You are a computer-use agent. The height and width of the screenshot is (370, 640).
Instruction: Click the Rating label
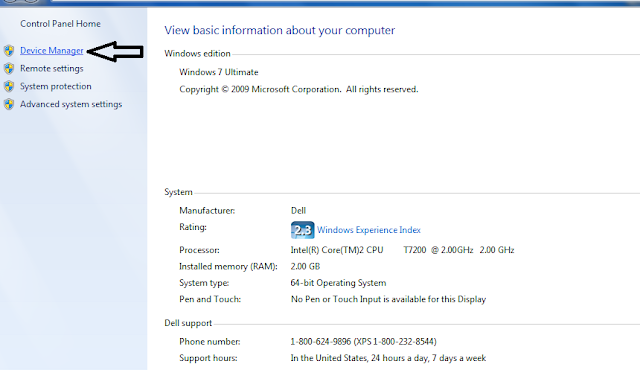pos(193,227)
